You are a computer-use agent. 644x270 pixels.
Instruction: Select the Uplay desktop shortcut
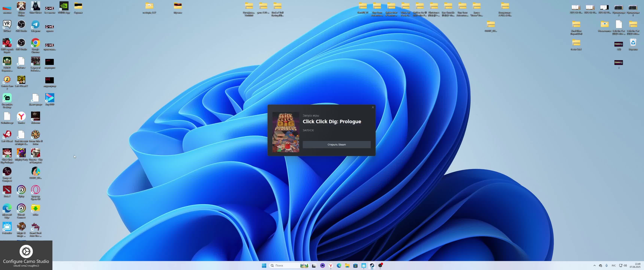coord(21,191)
